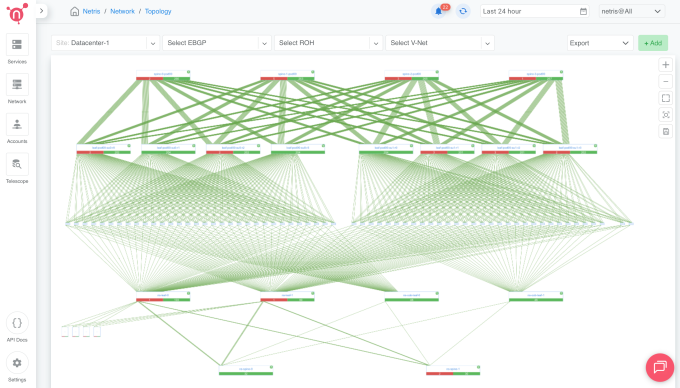The height and width of the screenshot is (388, 680).
Task: Open the notifications bell icon
Action: point(439,11)
